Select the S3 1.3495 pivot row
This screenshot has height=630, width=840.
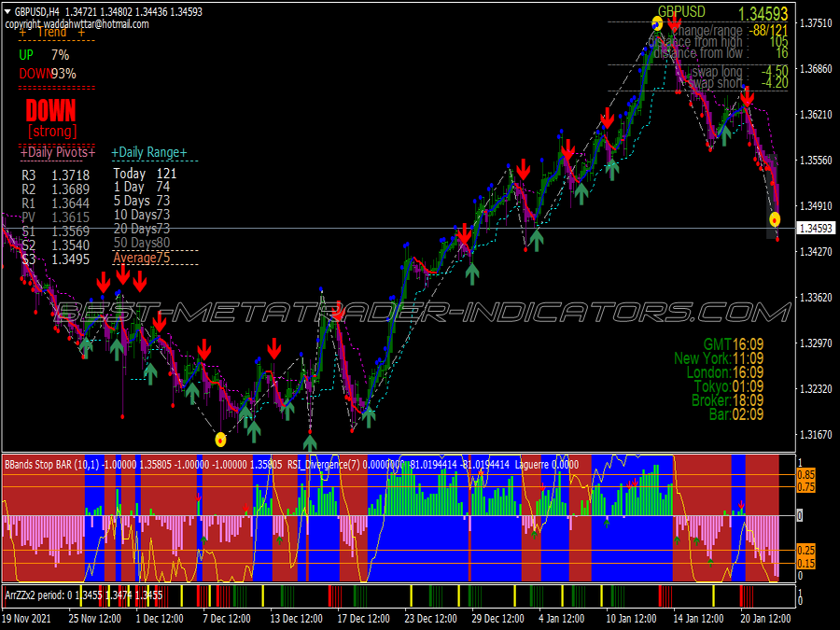click(56, 259)
